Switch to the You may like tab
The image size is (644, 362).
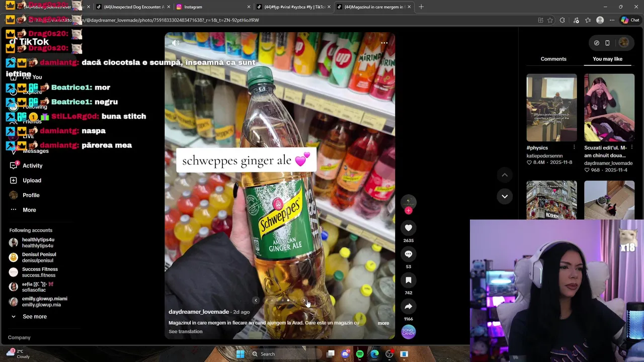[607, 59]
